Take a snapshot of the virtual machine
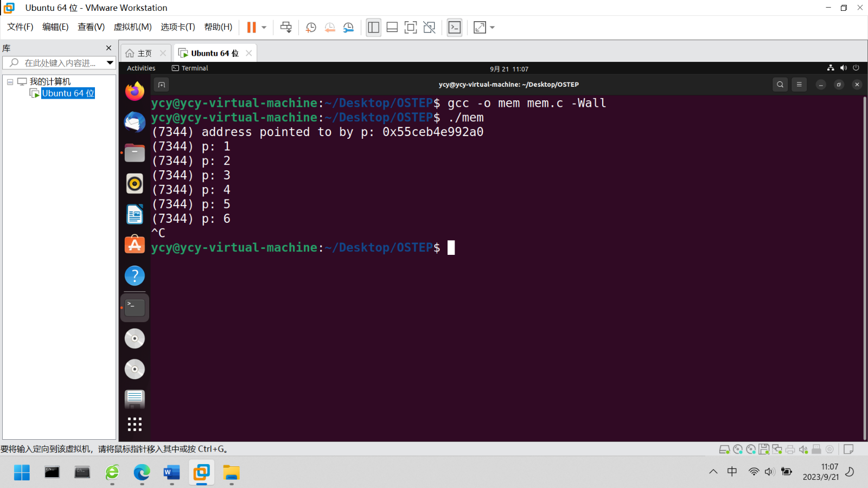Viewport: 868px width, 488px height. [x=310, y=27]
